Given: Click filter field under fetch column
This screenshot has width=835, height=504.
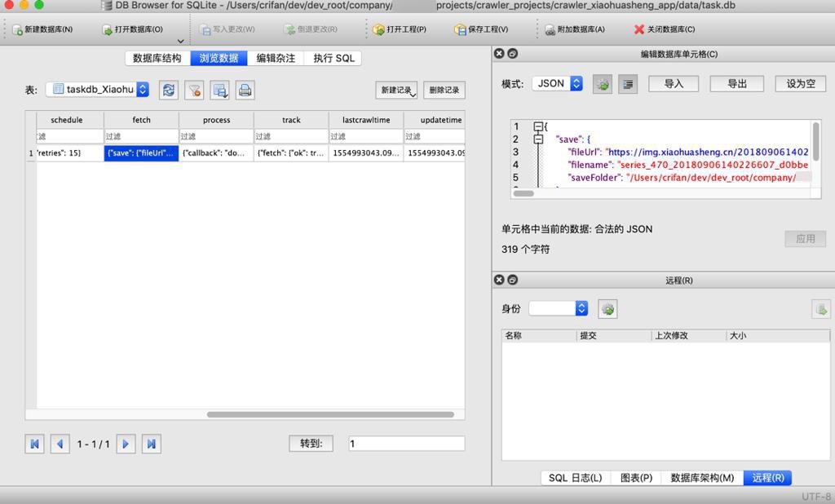Looking at the screenshot, I should [x=141, y=136].
